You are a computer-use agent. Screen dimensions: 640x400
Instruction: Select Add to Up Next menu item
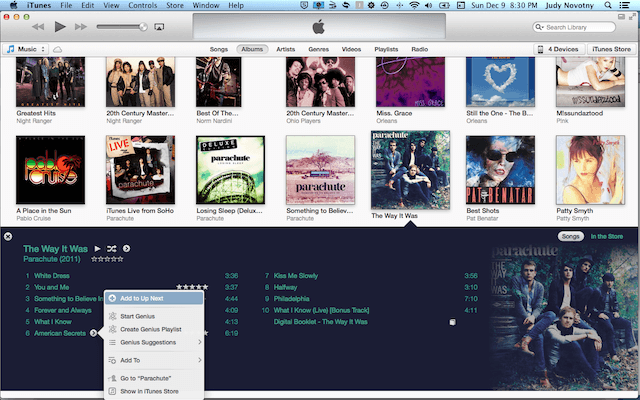click(x=154, y=298)
